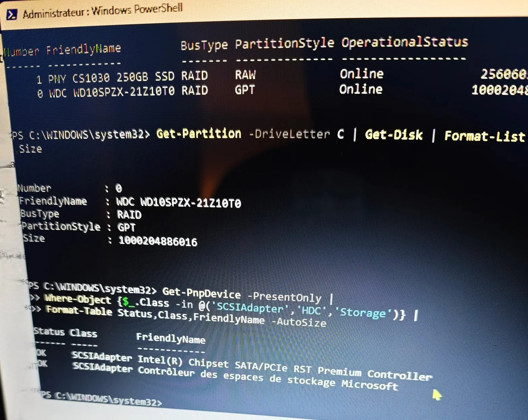Click the 'Get-Partition' command text
The height and width of the screenshot is (420, 528).
[x=199, y=134]
